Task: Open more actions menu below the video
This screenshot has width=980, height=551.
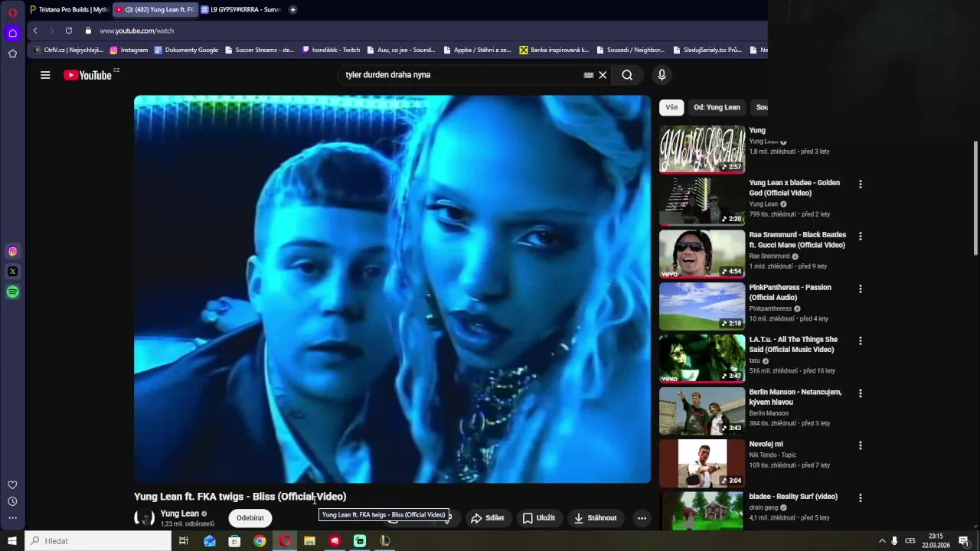Action: point(642,518)
